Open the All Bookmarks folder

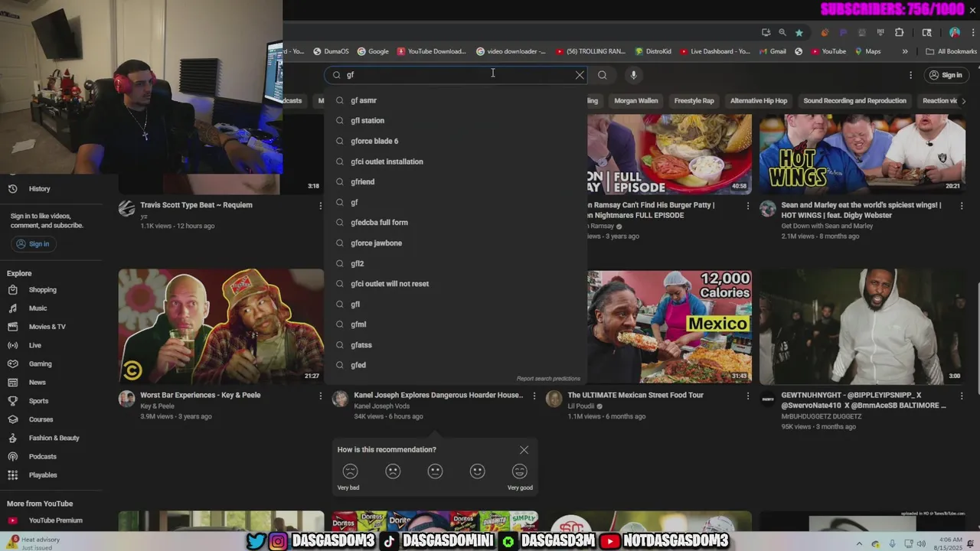951,51
